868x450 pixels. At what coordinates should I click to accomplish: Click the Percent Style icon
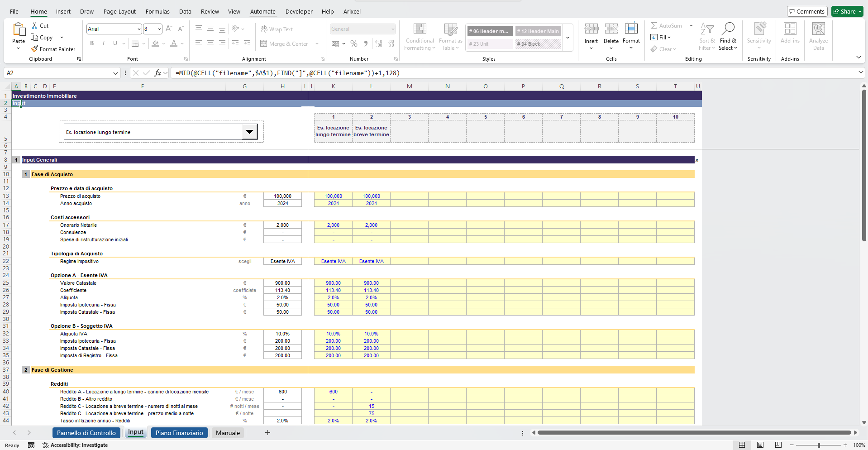click(x=354, y=43)
